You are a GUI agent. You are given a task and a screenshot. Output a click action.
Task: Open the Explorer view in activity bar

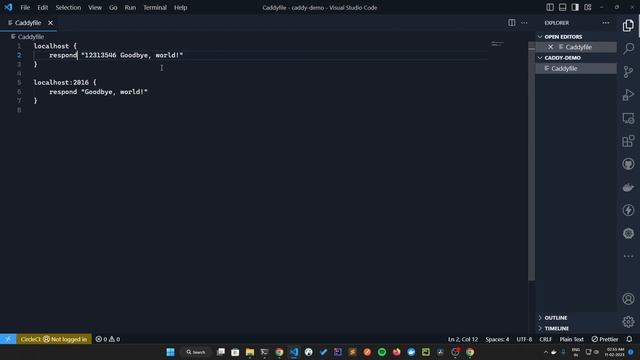[628, 26]
